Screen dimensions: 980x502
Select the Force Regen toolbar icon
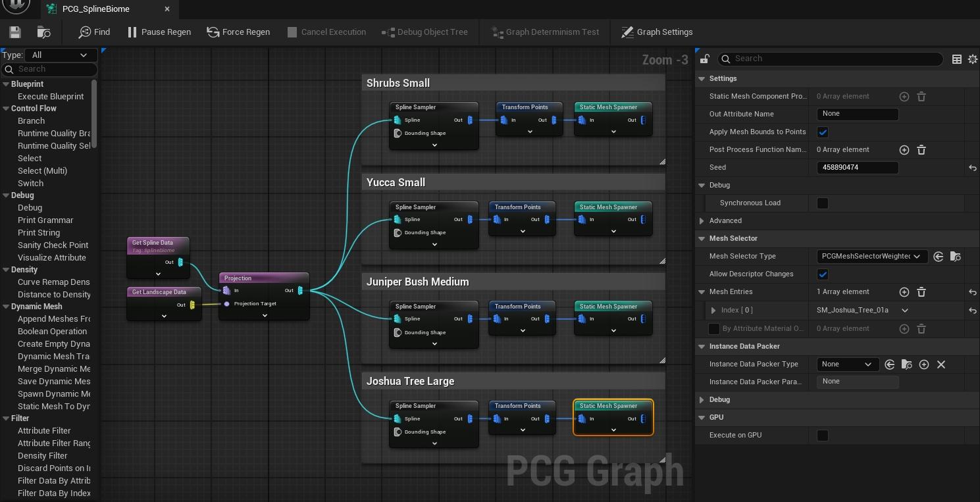pos(212,32)
